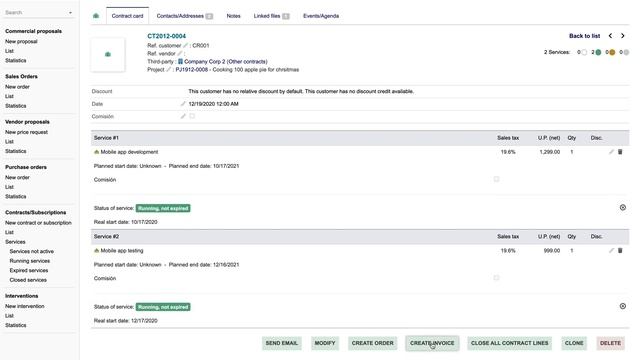Open Commercial proposals menu heading
640x360 pixels.
33,31
